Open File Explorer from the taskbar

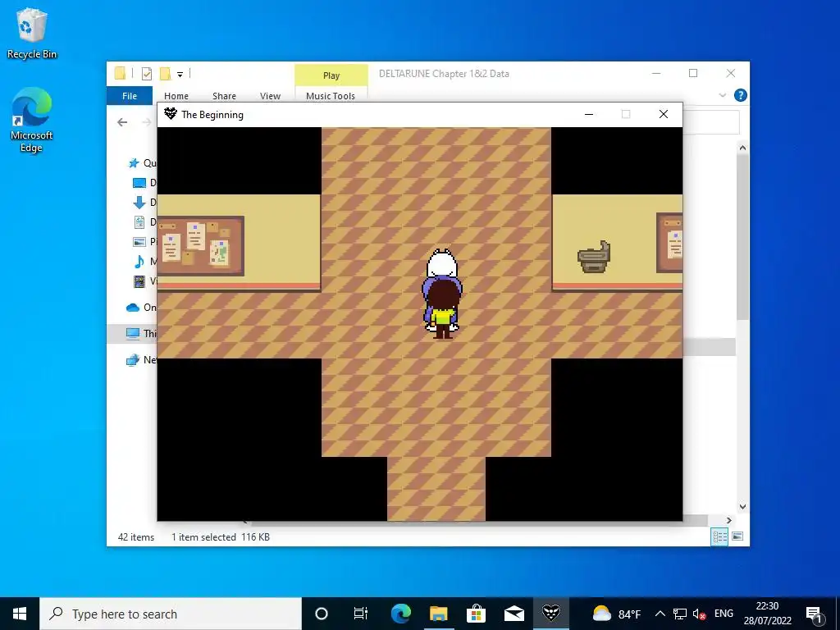click(x=438, y=614)
